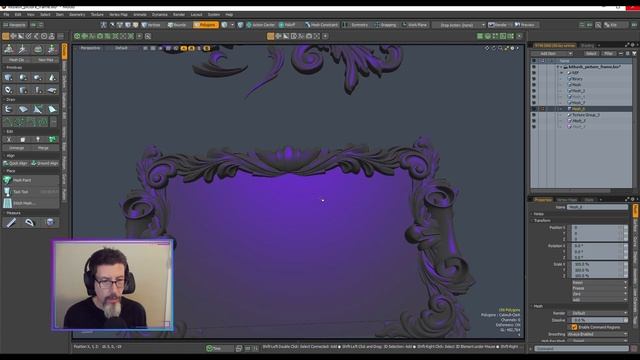Image resolution: width=640 pixels, height=360 pixels.
Task: Open the Render menu
Action: [x=179, y=15]
